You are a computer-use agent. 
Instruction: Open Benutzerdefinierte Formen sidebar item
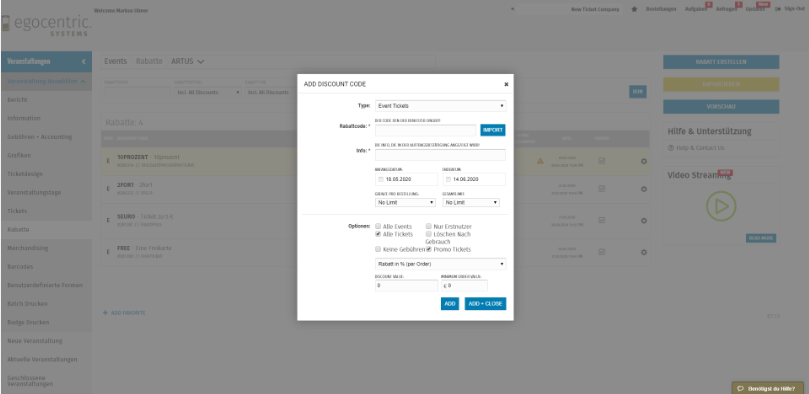(46, 285)
